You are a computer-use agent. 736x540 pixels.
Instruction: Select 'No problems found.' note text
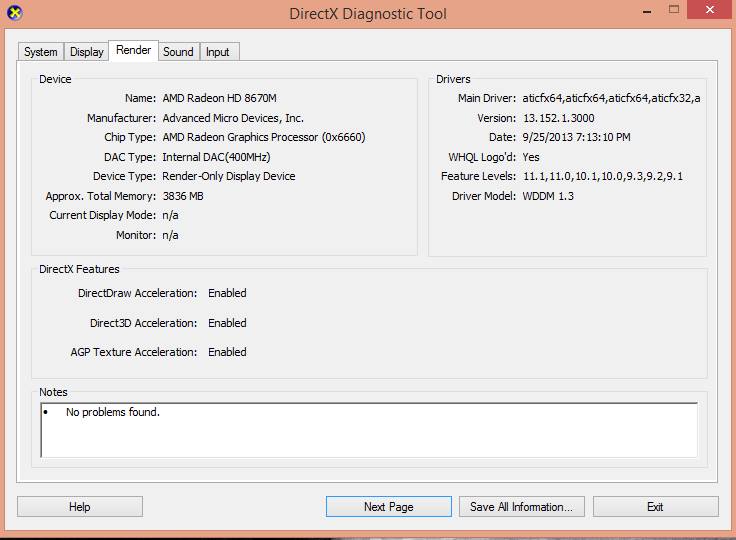click(113, 412)
